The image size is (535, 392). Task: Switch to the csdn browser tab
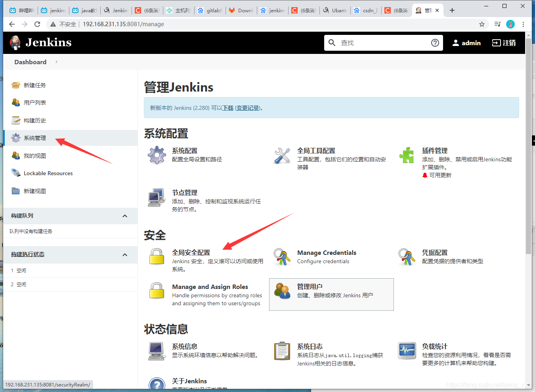367,10
